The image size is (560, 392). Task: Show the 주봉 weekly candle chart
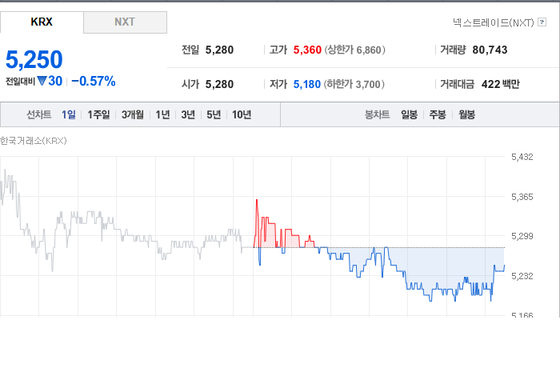pyautogui.click(x=438, y=114)
